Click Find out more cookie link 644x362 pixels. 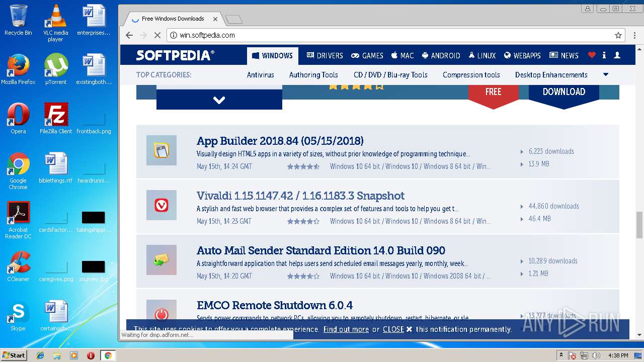point(346,329)
